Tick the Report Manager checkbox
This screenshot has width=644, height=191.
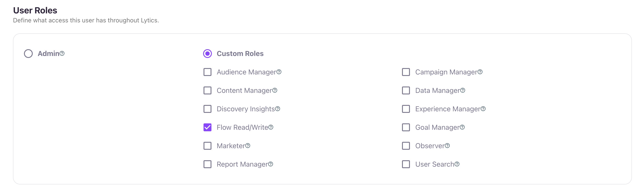[207, 164]
